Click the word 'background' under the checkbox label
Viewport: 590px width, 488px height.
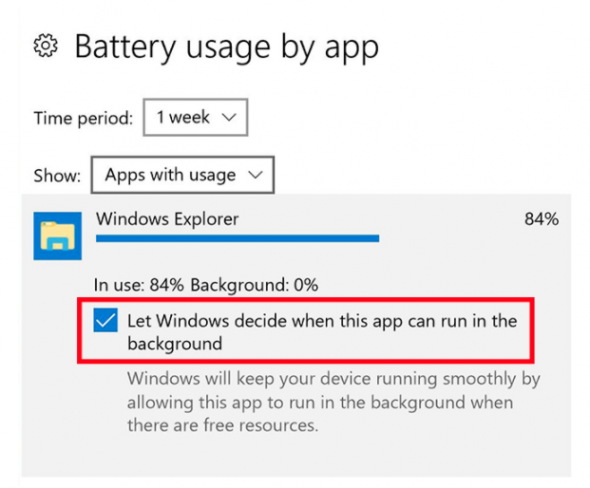click(x=175, y=344)
